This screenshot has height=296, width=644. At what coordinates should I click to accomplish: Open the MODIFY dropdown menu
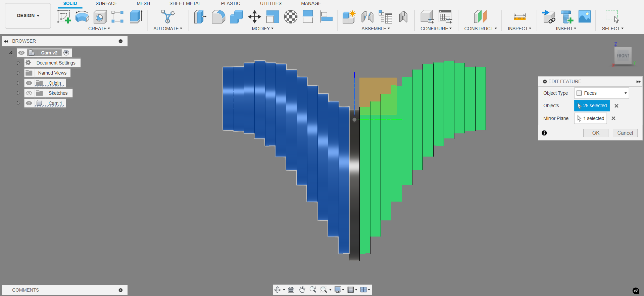click(262, 29)
